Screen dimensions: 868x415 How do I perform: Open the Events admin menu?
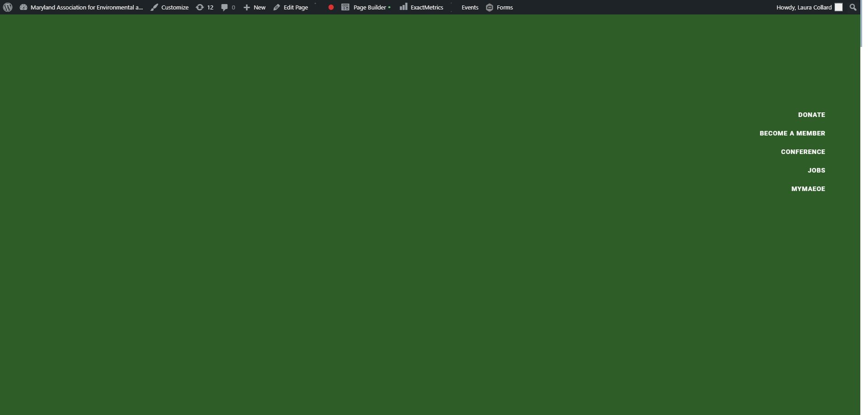pos(470,7)
